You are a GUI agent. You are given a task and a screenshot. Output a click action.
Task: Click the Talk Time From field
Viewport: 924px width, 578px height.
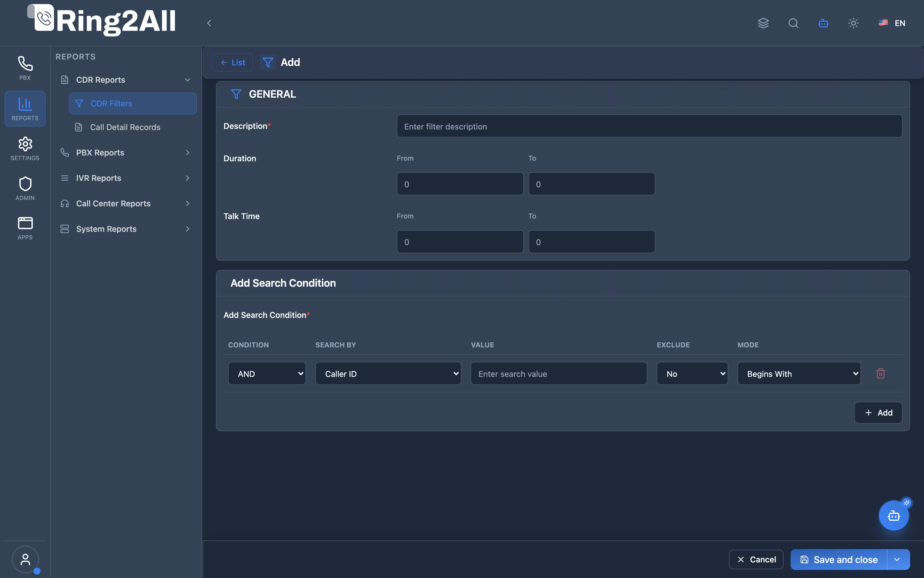[x=460, y=242]
